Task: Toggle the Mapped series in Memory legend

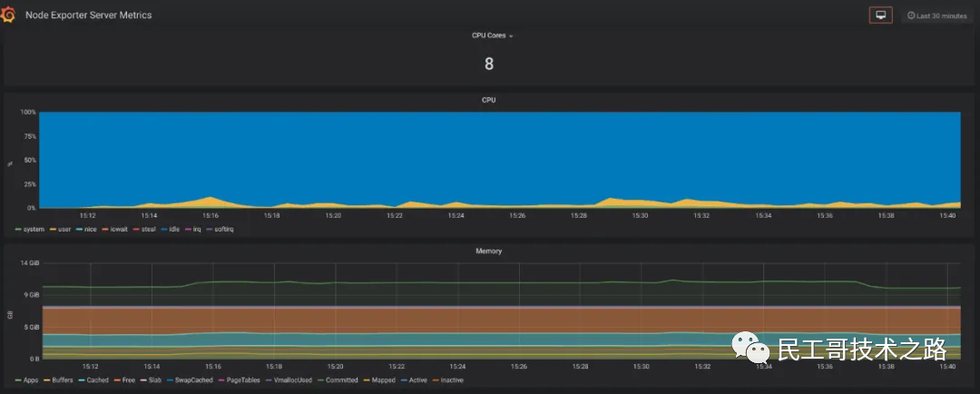Action: 378,380
